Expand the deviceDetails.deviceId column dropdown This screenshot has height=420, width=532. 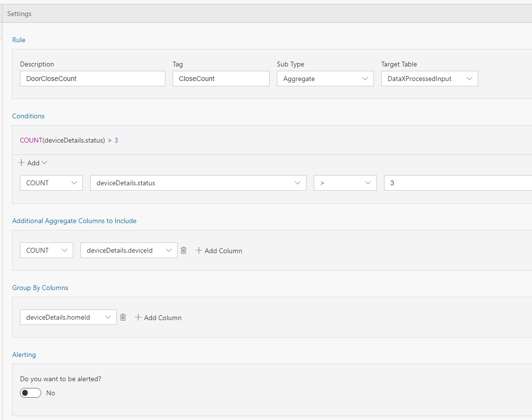[129, 250]
